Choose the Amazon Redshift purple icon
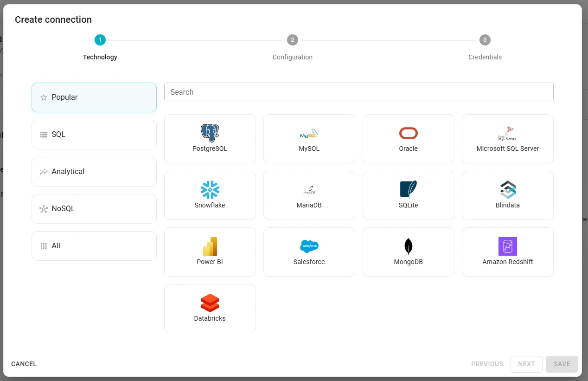588x381 pixels. [x=507, y=246]
